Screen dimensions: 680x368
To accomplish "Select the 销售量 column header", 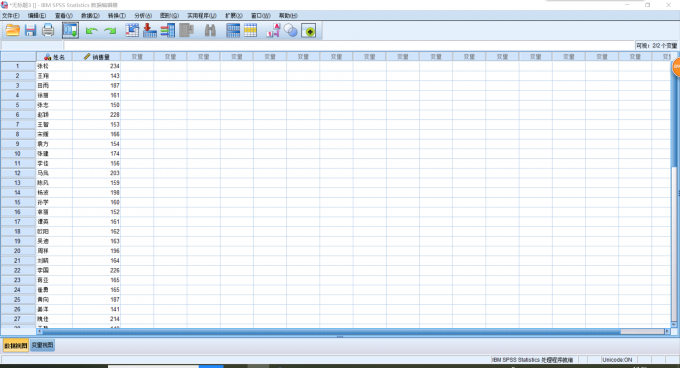I will pyautogui.click(x=96, y=57).
